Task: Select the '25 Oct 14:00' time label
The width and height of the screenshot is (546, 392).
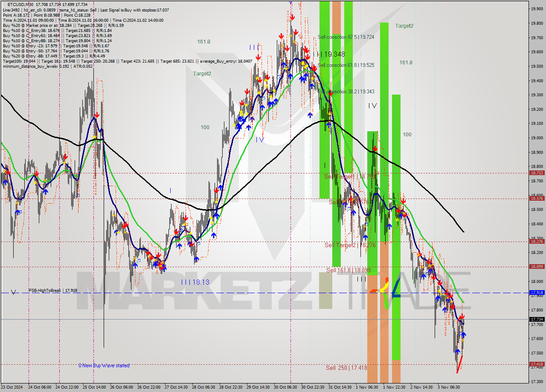Action: tap(94, 387)
